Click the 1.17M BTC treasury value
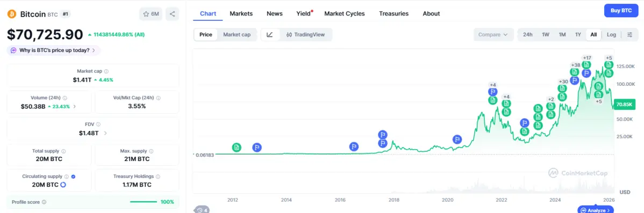 tap(137, 185)
